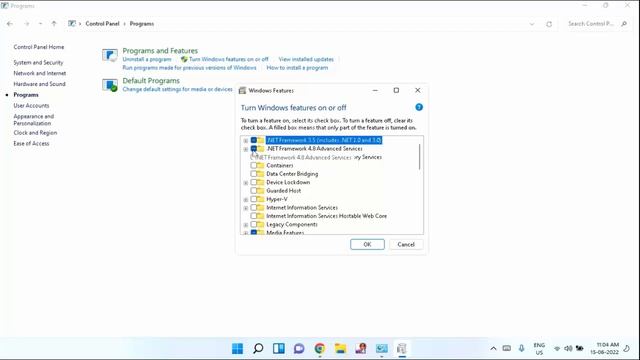This screenshot has width=640, height=360.
Task: Click Turn Windows features on or off link
Action: [x=229, y=59]
